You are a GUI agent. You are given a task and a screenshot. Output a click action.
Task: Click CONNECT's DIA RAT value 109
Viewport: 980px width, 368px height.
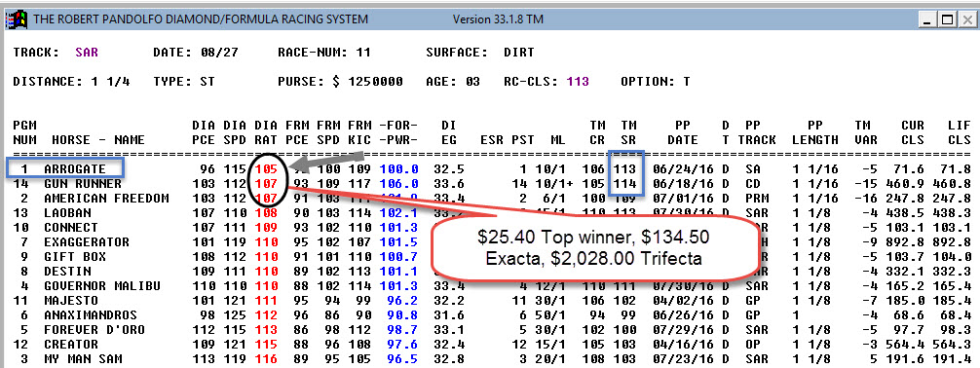pos(266,228)
